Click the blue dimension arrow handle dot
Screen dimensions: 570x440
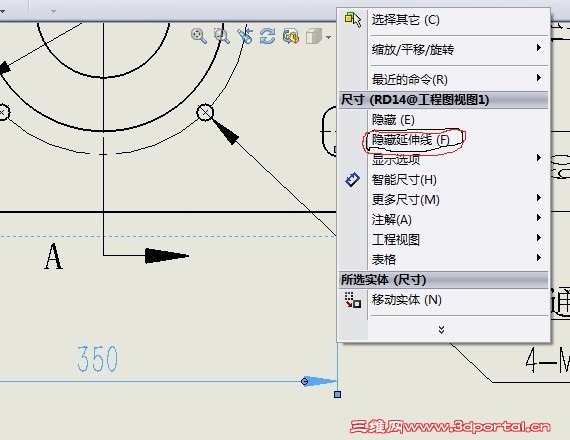[305, 381]
